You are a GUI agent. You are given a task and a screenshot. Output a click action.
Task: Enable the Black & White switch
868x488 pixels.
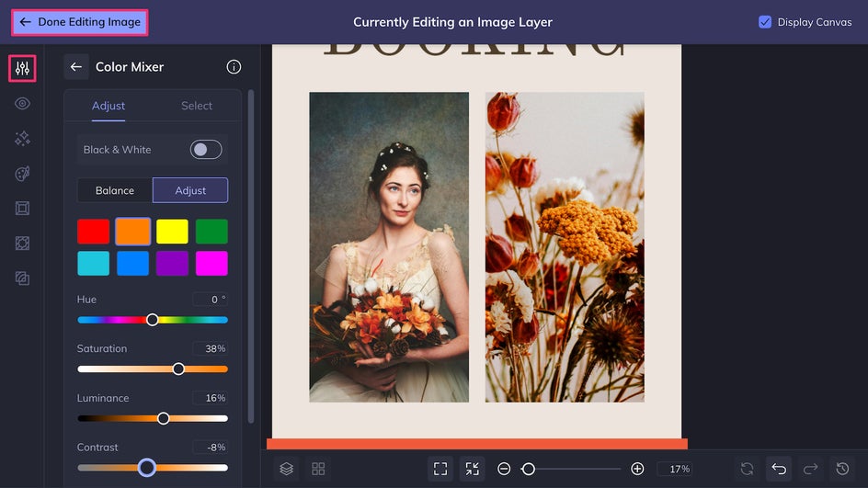[x=206, y=150]
